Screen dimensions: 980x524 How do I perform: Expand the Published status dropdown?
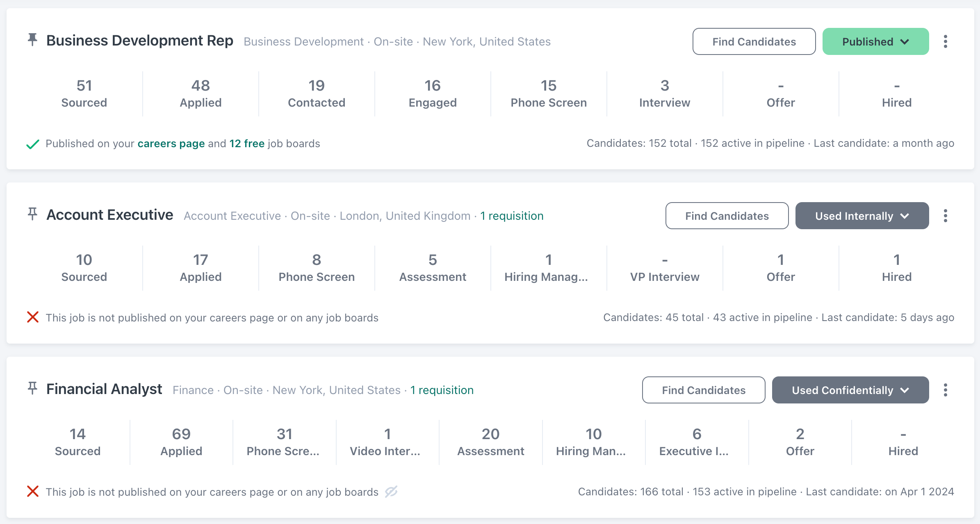click(875, 41)
